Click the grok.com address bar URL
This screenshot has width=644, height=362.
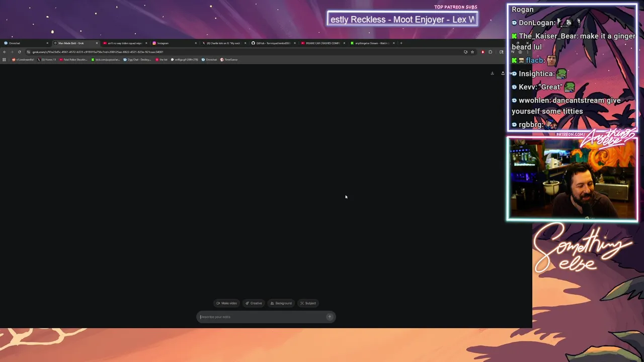coord(98,52)
